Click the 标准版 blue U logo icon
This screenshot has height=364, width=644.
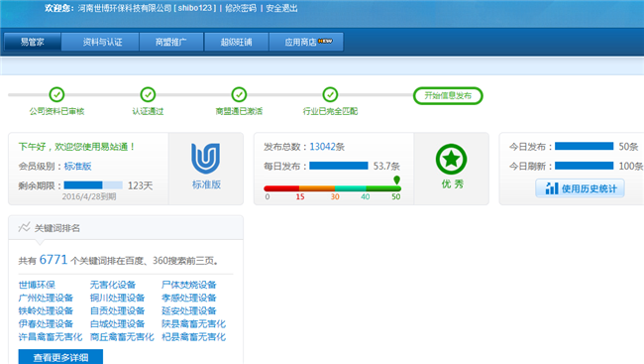coord(206,158)
